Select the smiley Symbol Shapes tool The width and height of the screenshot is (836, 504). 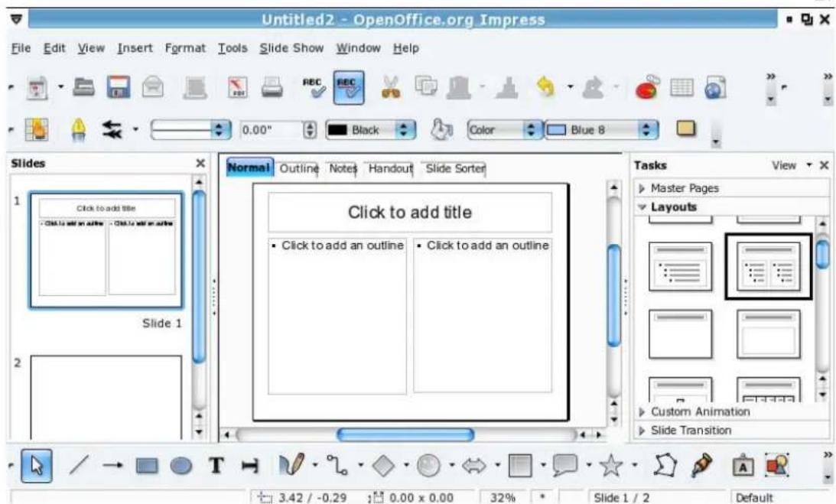point(428,466)
